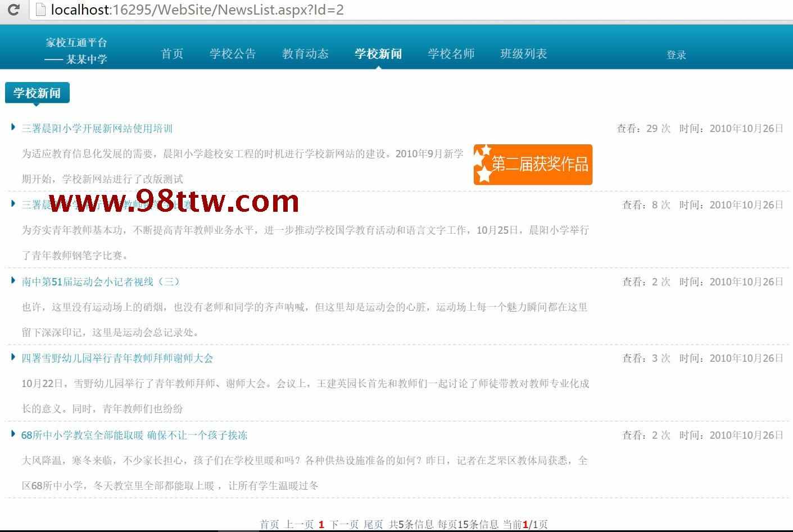Click pagination 下一页 link
793x532 pixels.
pos(344,524)
